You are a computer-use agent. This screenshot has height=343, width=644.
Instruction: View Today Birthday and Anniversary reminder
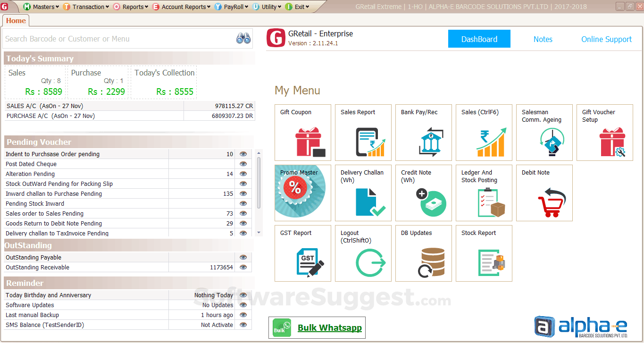(243, 295)
